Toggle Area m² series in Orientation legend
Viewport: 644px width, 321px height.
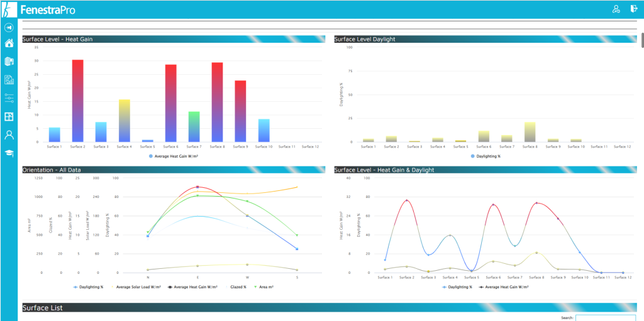click(x=264, y=286)
